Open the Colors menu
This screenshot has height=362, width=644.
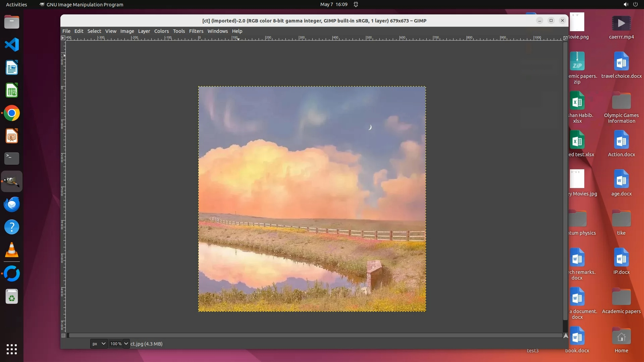click(x=161, y=31)
